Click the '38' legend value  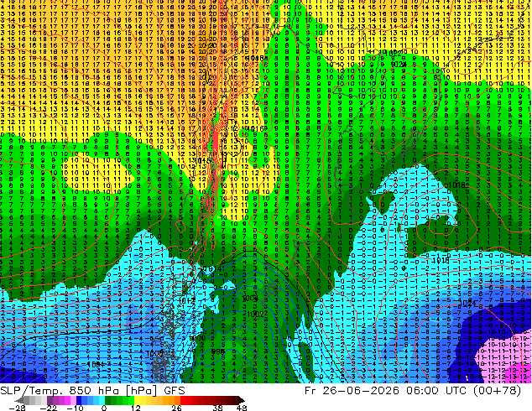(x=218, y=408)
